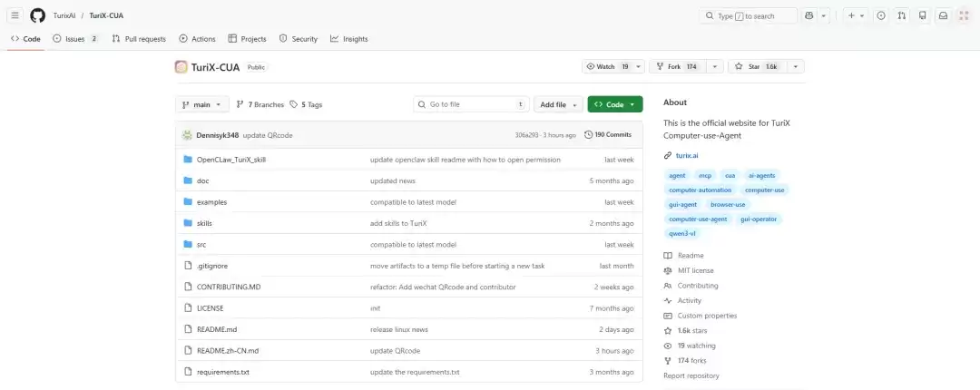The width and height of the screenshot is (980, 390).
Task: Expand the Fork options arrow
Action: coord(715,67)
